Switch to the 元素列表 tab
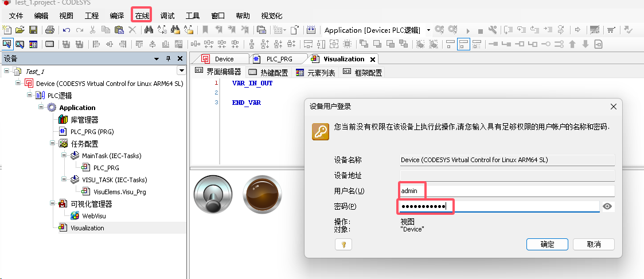 [x=315, y=73]
